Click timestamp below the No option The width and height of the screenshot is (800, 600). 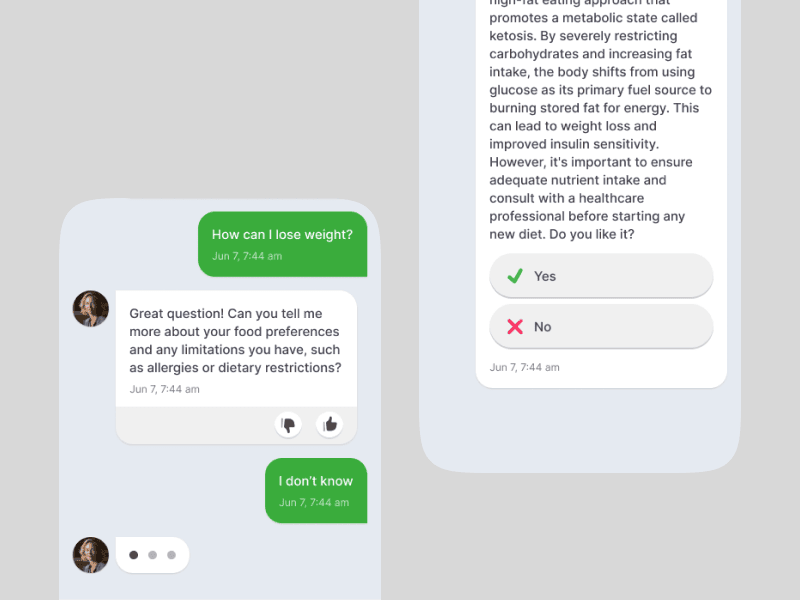tap(524, 367)
